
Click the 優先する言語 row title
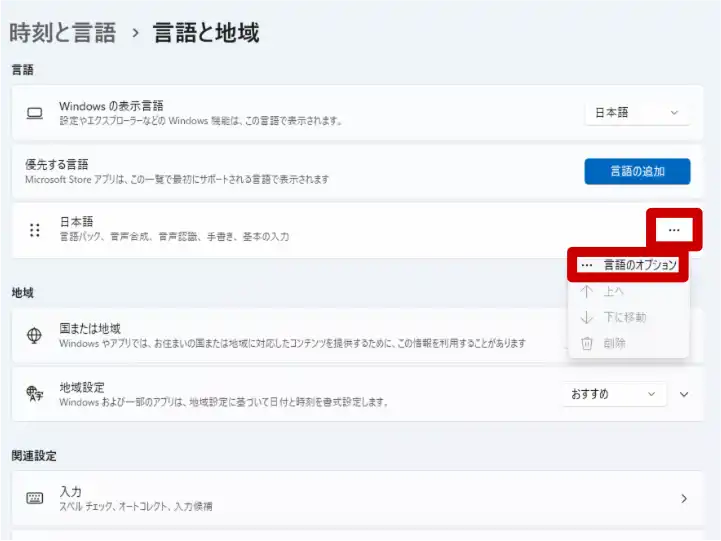(x=57, y=164)
